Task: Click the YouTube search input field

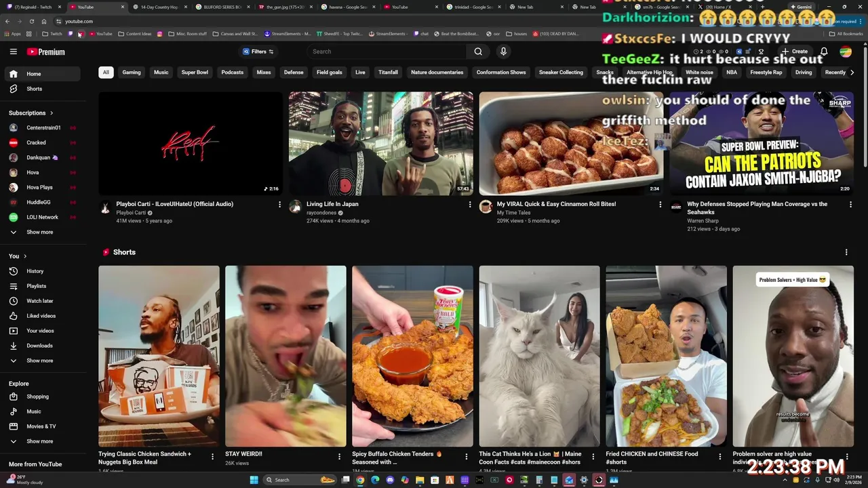Action: pyautogui.click(x=387, y=52)
